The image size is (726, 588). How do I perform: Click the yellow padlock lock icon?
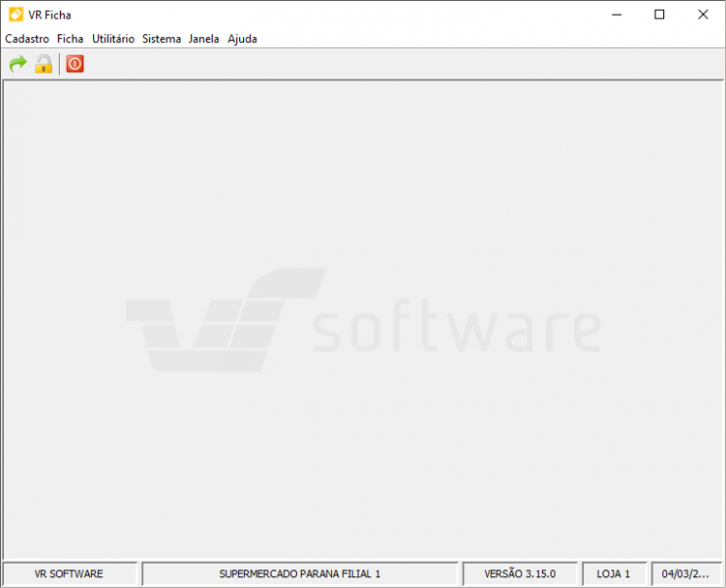(43, 65)
